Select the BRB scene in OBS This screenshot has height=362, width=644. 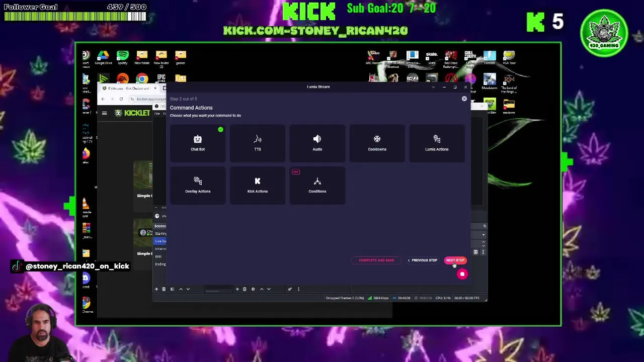[x=158, y=256]
